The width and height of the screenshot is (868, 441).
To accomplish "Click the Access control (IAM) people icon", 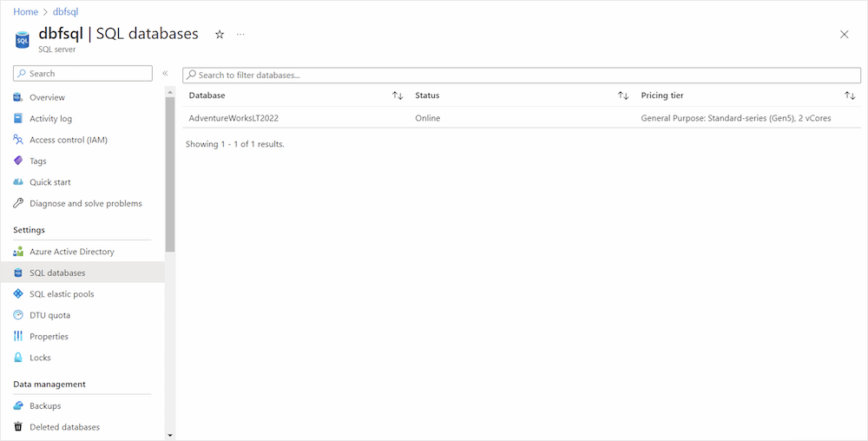I will tap(18, 140).
